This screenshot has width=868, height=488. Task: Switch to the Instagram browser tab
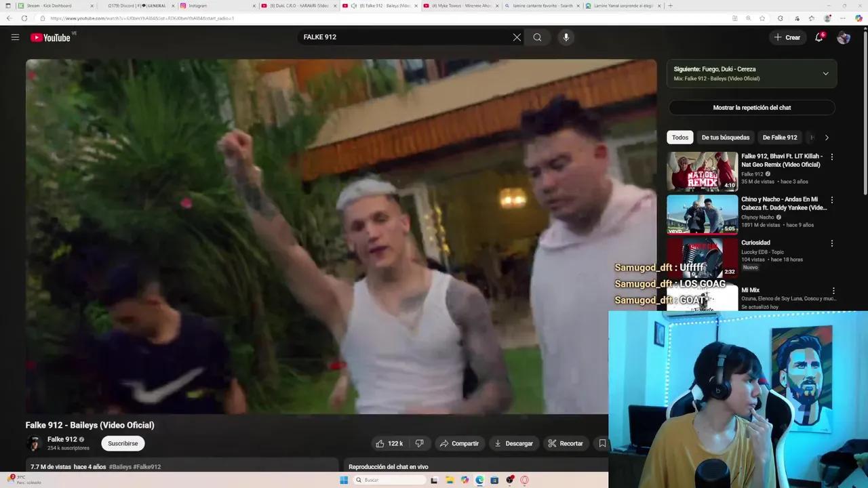point(219,5)
